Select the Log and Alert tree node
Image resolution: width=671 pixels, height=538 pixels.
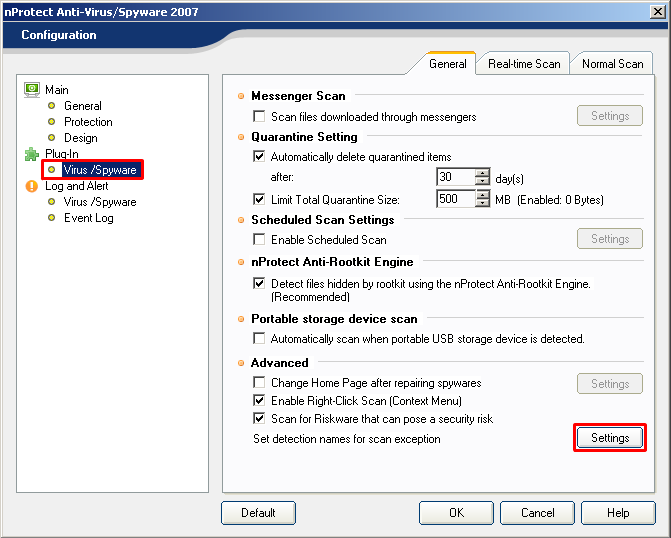(77, 186)
